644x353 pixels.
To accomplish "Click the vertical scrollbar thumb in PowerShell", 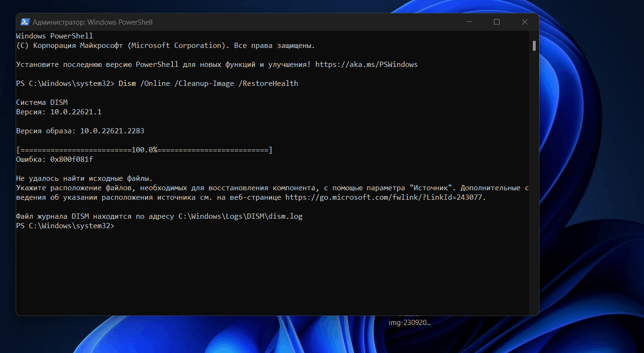I will coord(534,46).
